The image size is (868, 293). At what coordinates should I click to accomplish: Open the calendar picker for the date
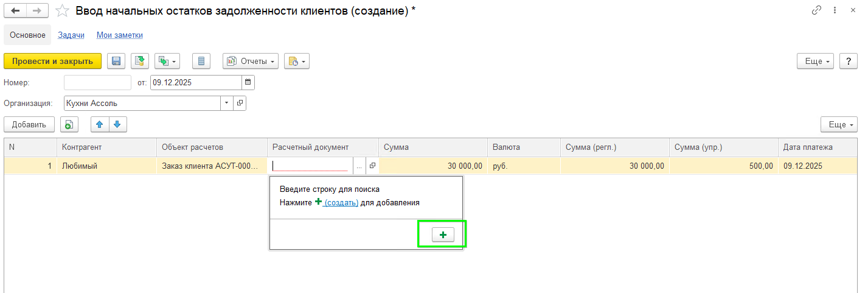(x=248, y=82)
